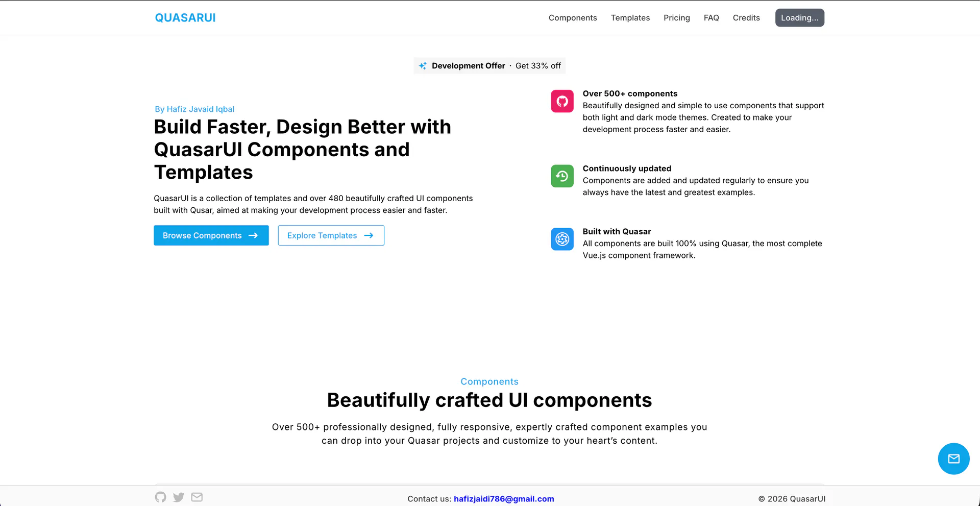
Task: Open Credits from the top navigation
Action: (x=746, y=18)
